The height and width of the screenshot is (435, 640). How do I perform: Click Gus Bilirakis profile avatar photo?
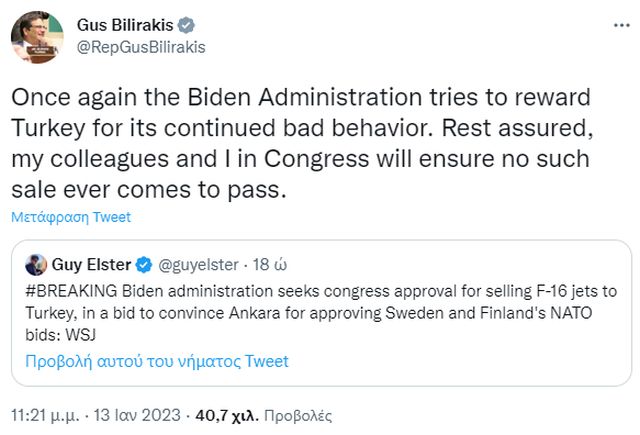point(37,35)
